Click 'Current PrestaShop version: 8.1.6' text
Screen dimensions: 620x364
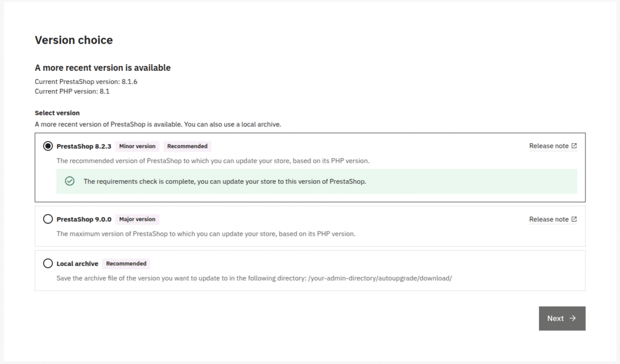tap(86, 82)
